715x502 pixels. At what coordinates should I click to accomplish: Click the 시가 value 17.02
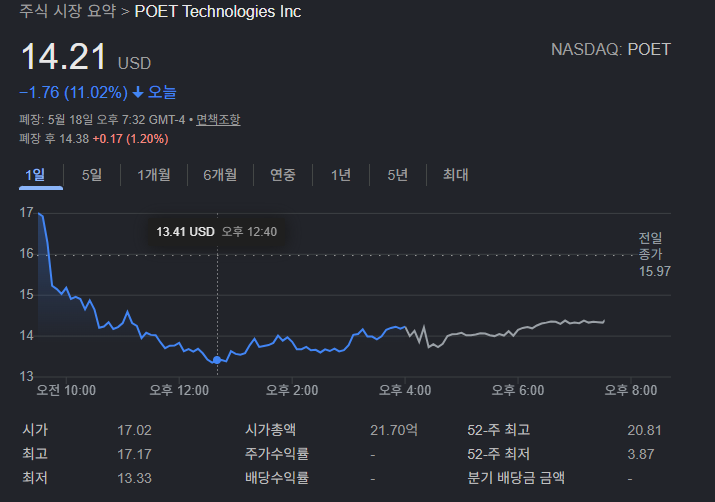[134, 430]
